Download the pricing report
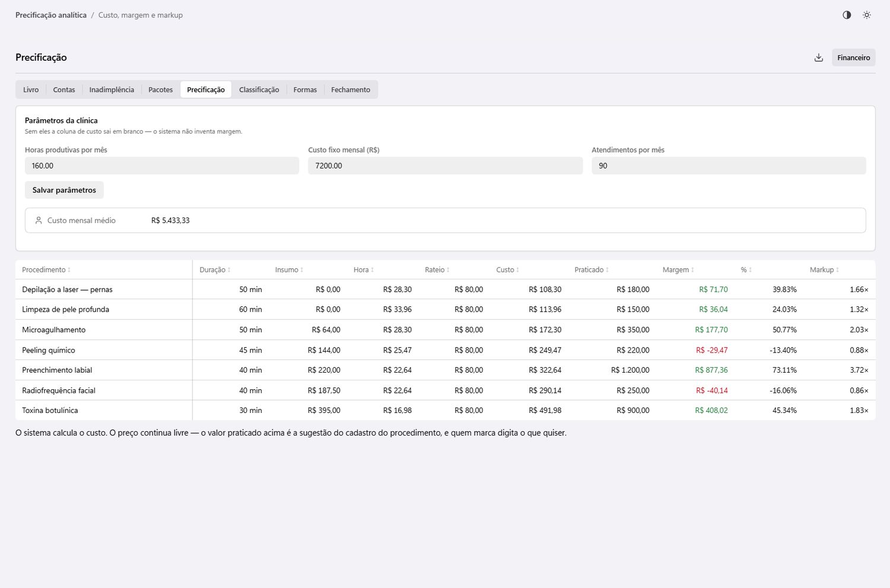The width and height of the screenshot is (890, 588). (819, 58)
